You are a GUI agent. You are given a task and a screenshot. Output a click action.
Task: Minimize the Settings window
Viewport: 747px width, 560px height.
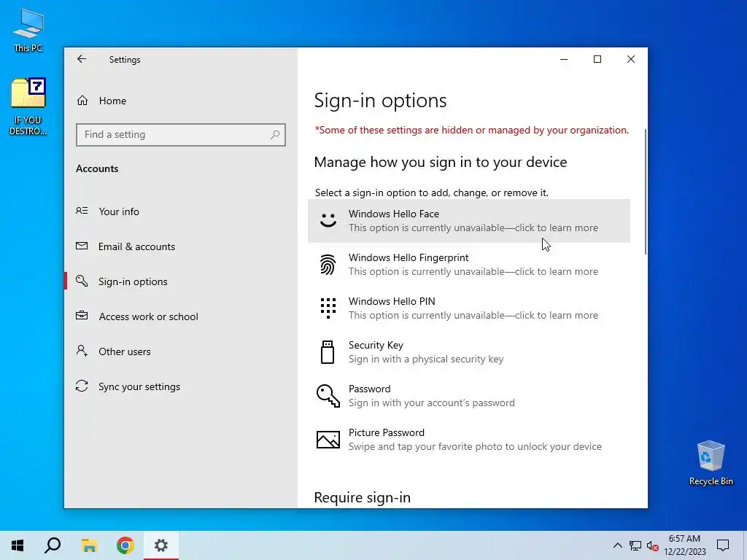[x=564, y=59]
